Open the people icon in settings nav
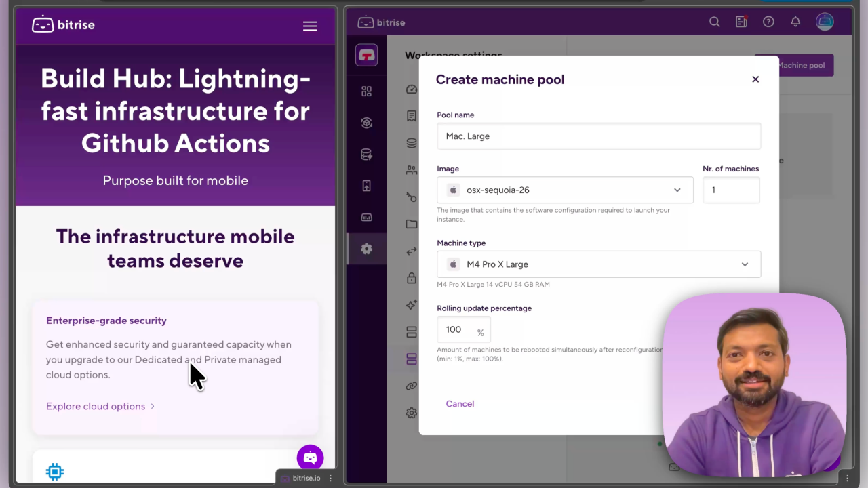The image size is (868, 488). point(412,170)
